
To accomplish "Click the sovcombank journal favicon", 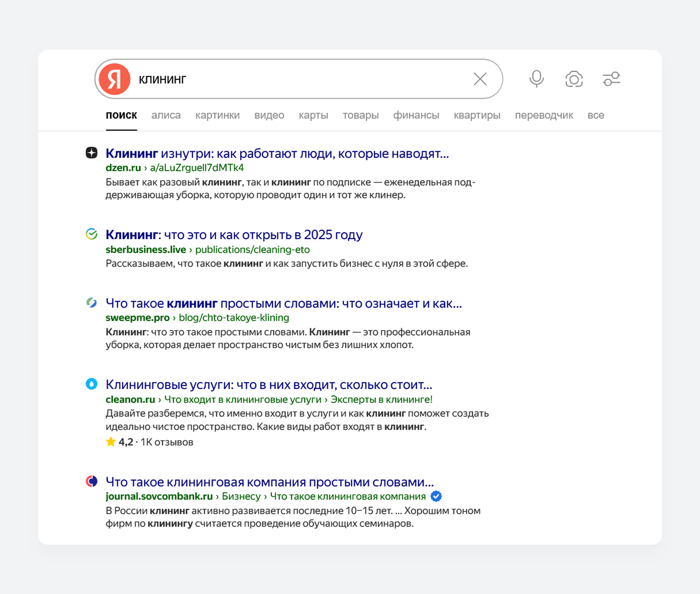I will [x=91, y=481].
